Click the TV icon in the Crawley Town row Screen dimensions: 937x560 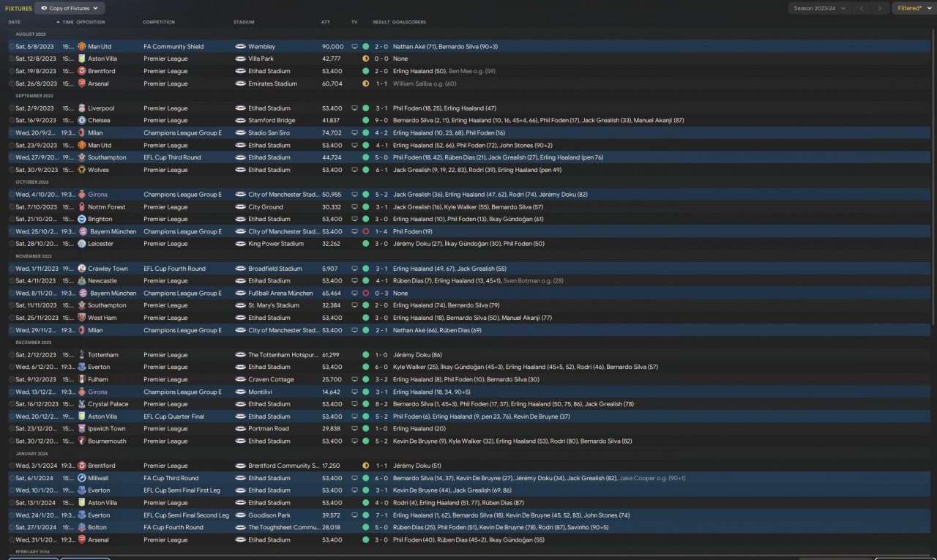pyautogui.click(x=354, y=269)
